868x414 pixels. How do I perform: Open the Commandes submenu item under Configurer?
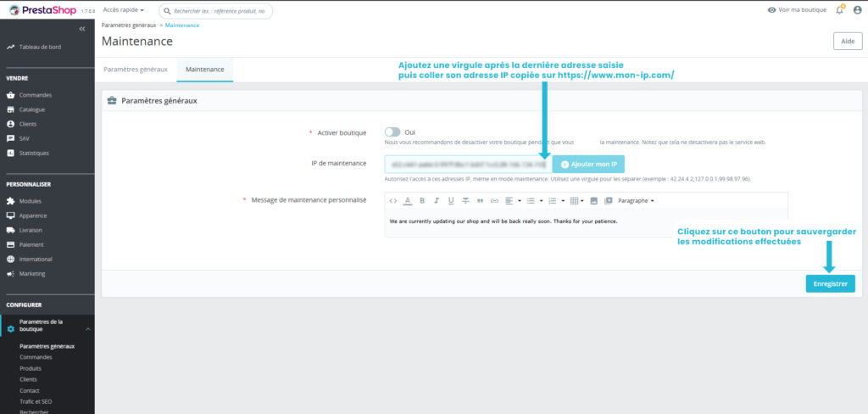coord(36,357)
